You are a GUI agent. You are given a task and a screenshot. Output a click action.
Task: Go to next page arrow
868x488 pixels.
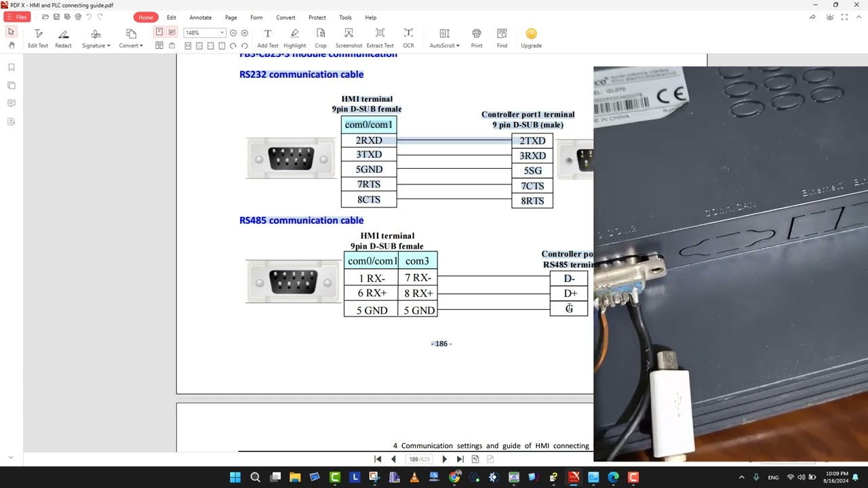(444, 459)
